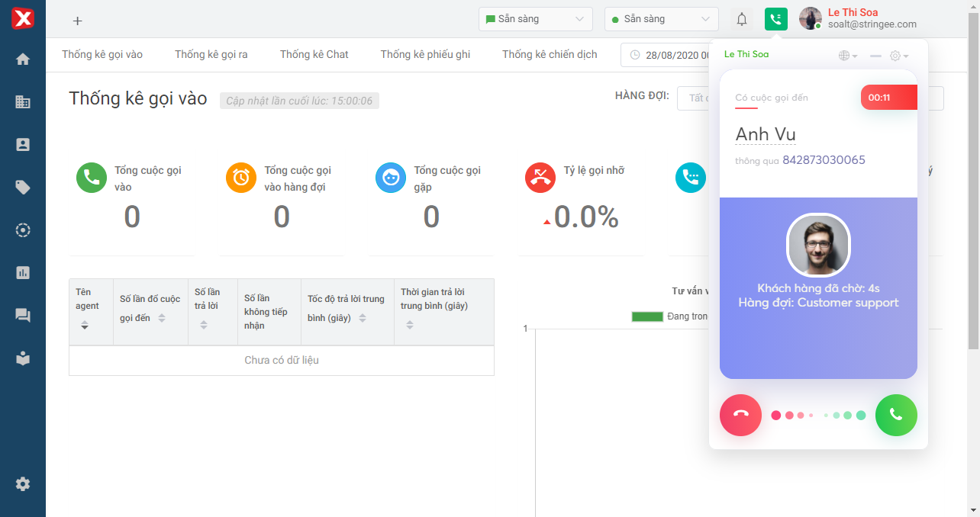
Task: Open the statistics chart icon in sidebar
Action: pos(23,272)
